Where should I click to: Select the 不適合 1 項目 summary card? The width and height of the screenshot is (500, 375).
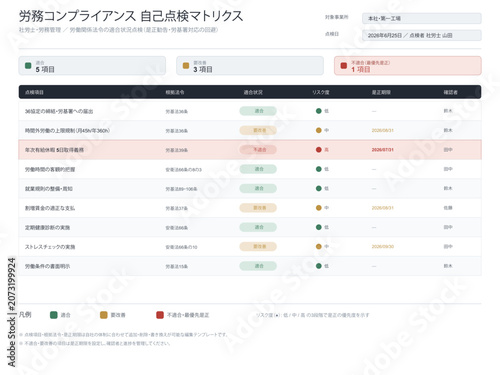tap(408, 66)
